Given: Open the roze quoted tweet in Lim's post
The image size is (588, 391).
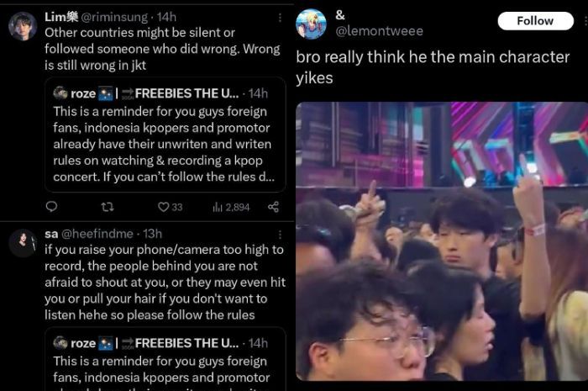Looking at the screenshot, I should (165, 135).
